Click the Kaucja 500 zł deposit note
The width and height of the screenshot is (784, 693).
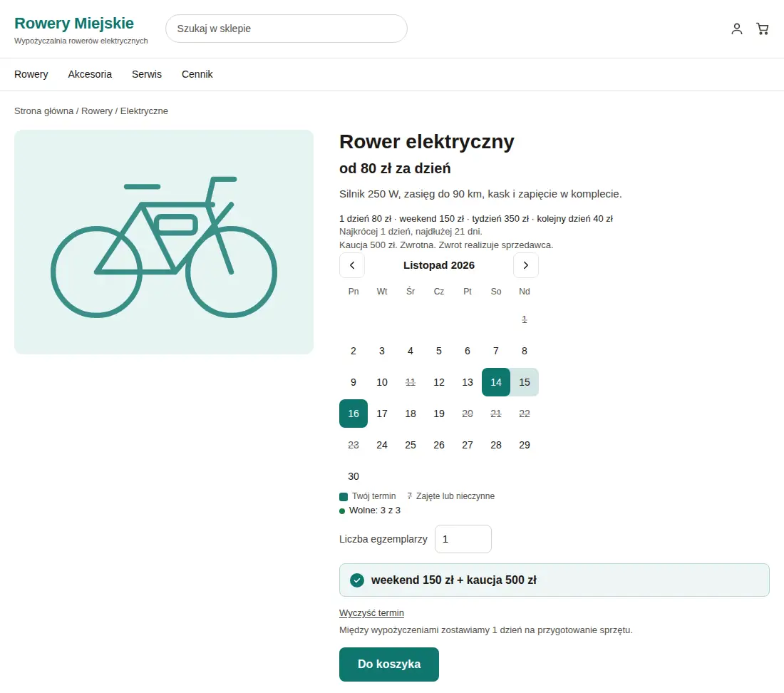tap(446, 245)
